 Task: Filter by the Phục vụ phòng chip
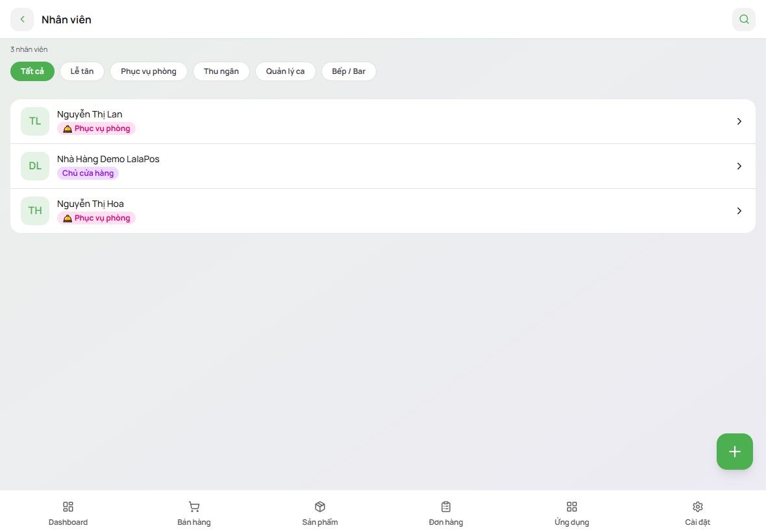click(x=149, y=71)
